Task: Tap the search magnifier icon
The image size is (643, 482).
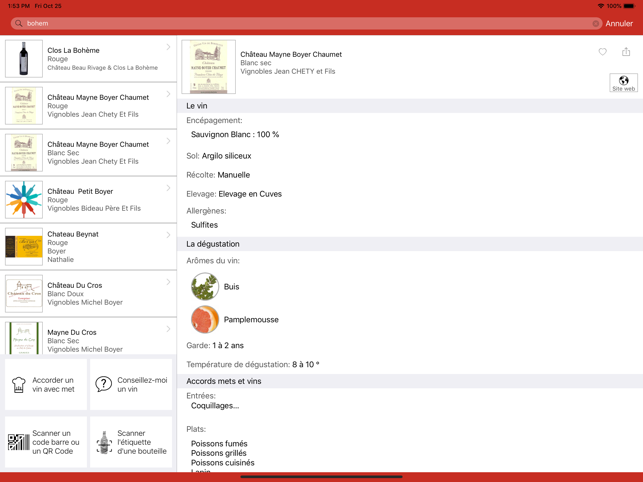Action: click(x=18, y=23)
